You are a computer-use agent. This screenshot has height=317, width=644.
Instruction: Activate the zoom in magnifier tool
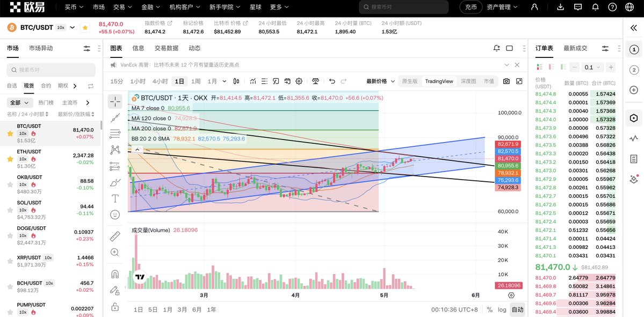pos(115,252)
